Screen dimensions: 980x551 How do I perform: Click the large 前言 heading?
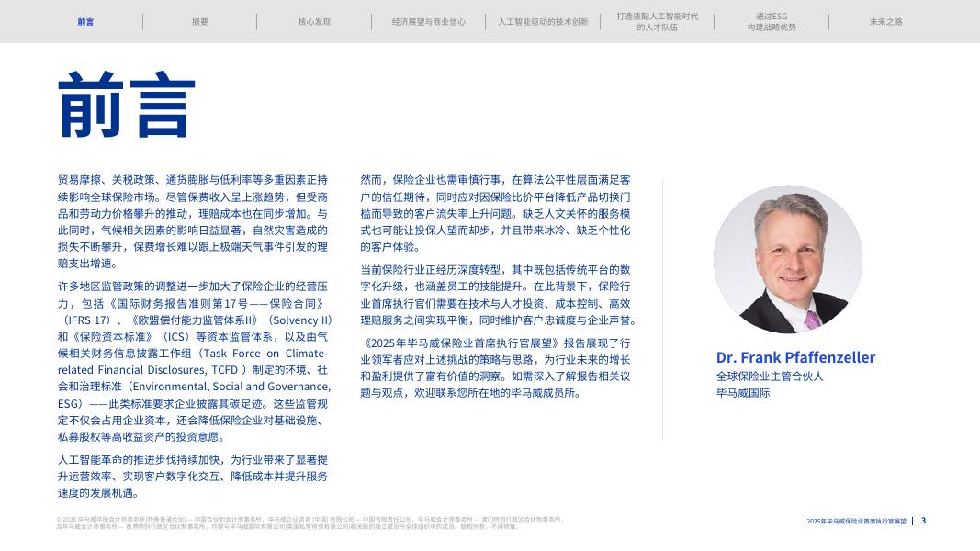point(127,105)
